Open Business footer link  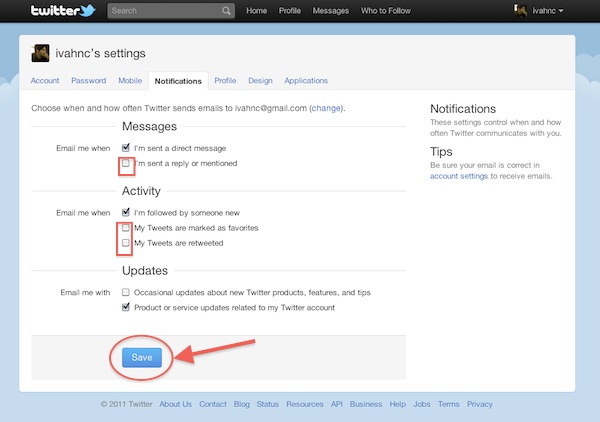[x=366, y=404]
